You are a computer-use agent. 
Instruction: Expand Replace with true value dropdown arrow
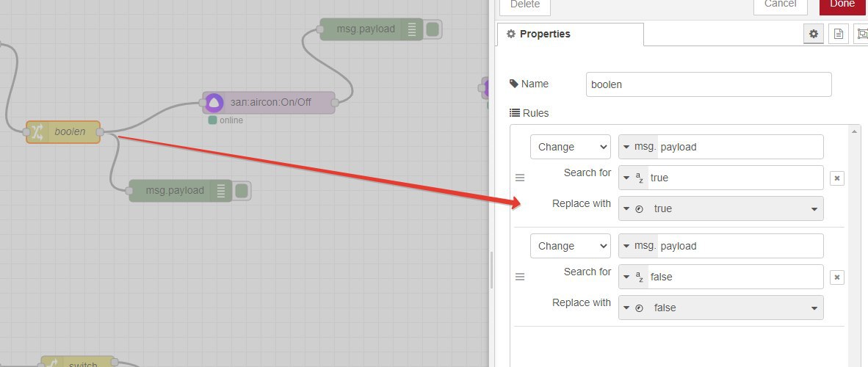[814, 209]
